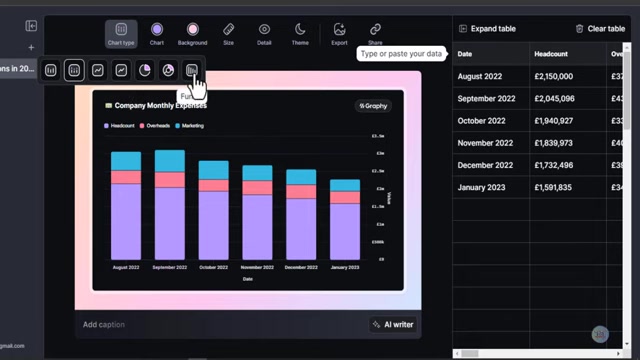640x360 pixels.
Task: Click the 'Type or paste your data' tooltip
Action: 401,54
